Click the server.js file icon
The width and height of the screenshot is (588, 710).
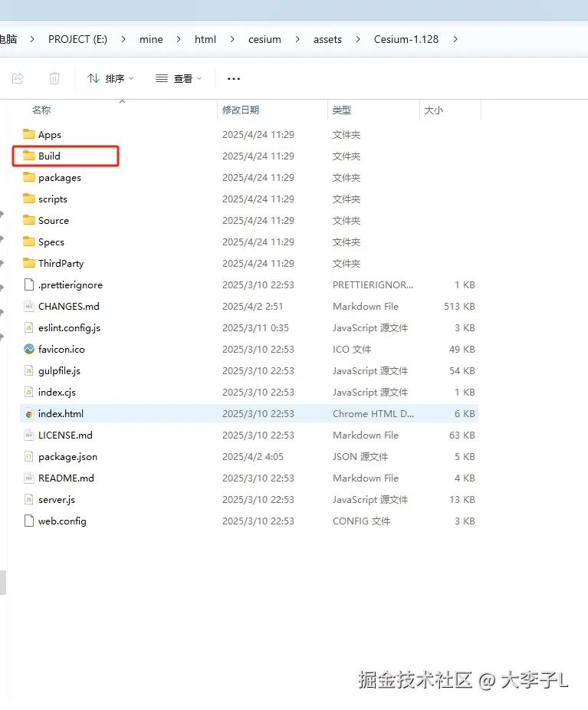click(29, 499)
